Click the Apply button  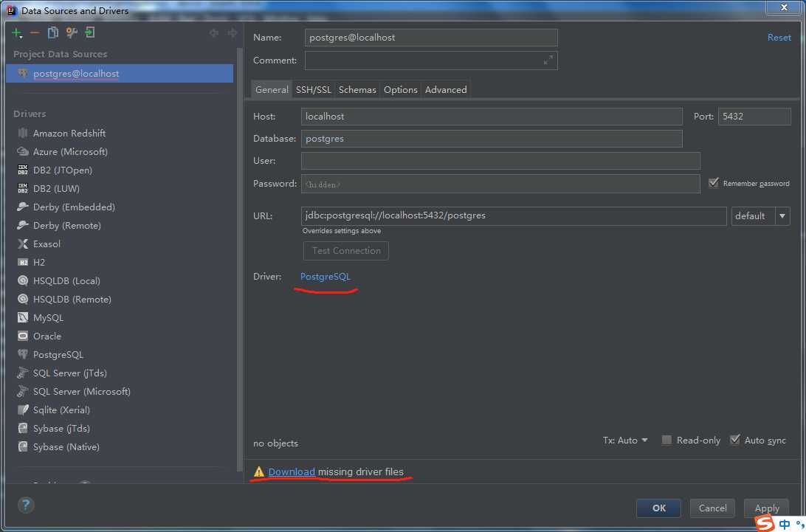coord(766,508)
